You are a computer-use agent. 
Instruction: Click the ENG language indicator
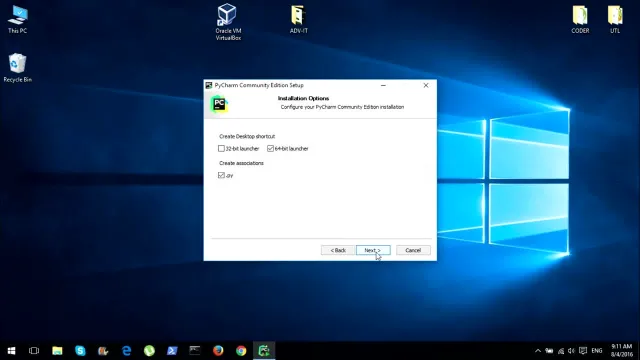(x=597, y=351)
